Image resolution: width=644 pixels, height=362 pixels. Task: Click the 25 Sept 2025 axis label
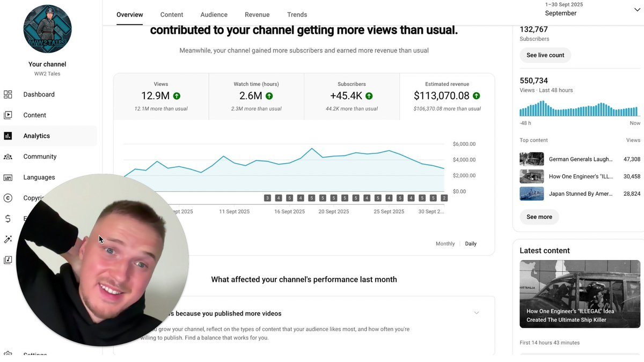coord(389,212)
